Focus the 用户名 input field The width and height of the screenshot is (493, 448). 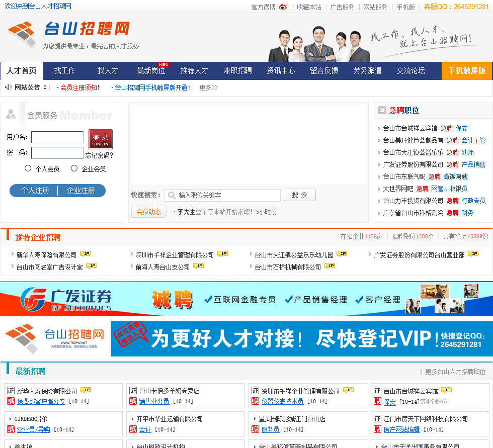[x=57, y=137]
